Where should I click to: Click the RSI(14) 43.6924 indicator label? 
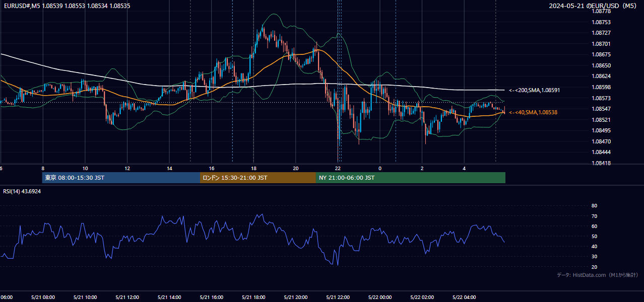click(22, 191)
